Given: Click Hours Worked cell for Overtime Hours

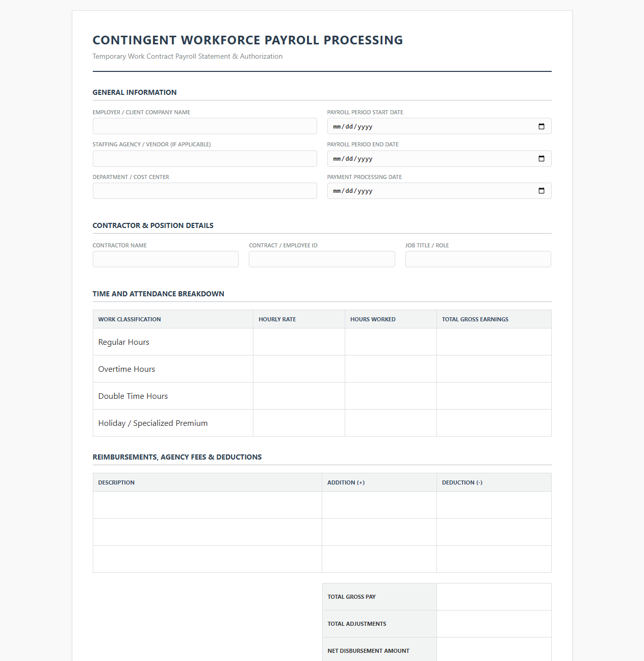Looking at the screenshot, I should [391, 369].
